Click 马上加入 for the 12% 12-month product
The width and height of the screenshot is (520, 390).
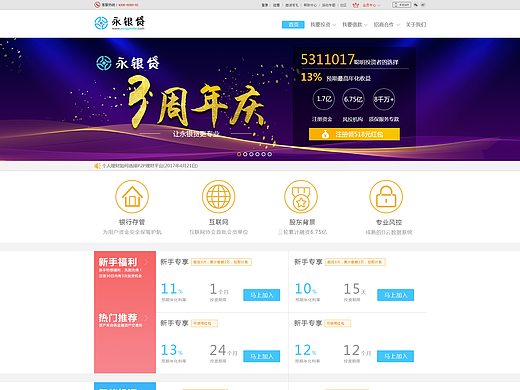click(396, 356)
